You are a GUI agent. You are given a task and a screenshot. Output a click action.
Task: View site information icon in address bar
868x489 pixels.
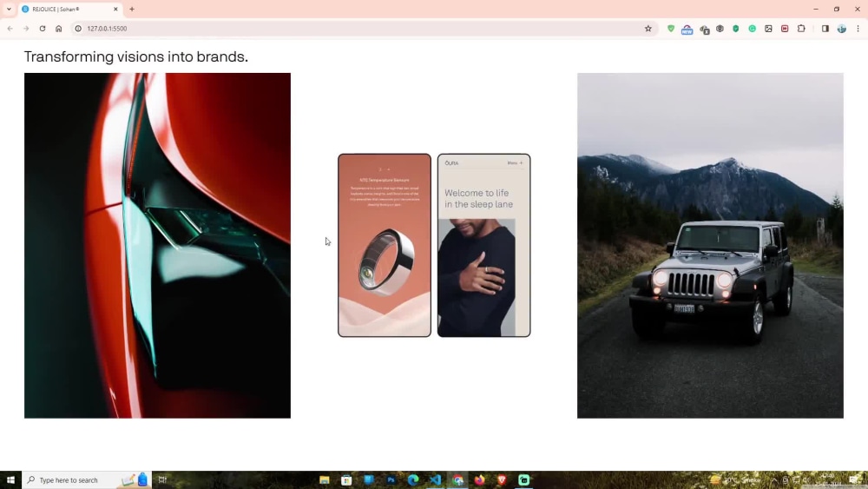78,29
